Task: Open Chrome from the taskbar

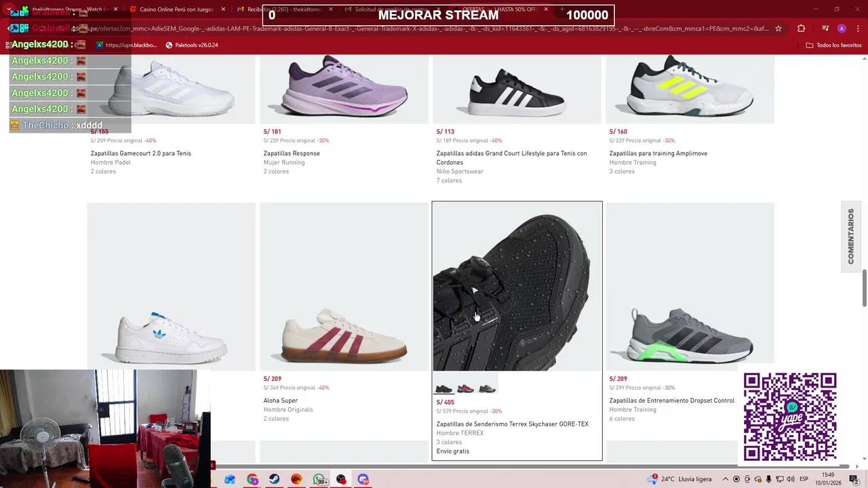Action: coord(252,479)
